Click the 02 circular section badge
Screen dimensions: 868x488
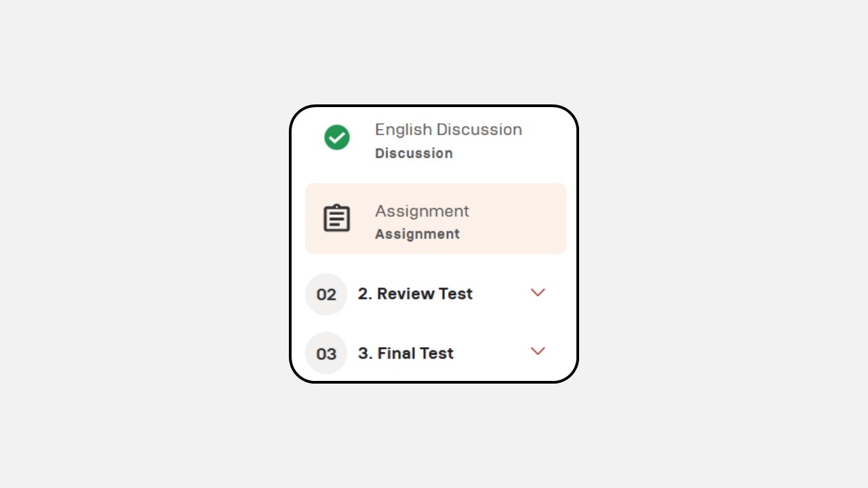(326, 294)
